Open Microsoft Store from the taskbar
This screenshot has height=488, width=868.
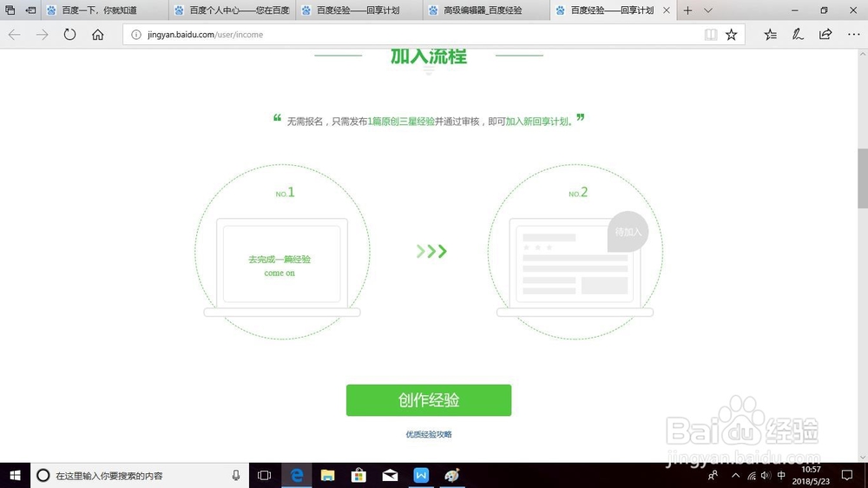358,475
